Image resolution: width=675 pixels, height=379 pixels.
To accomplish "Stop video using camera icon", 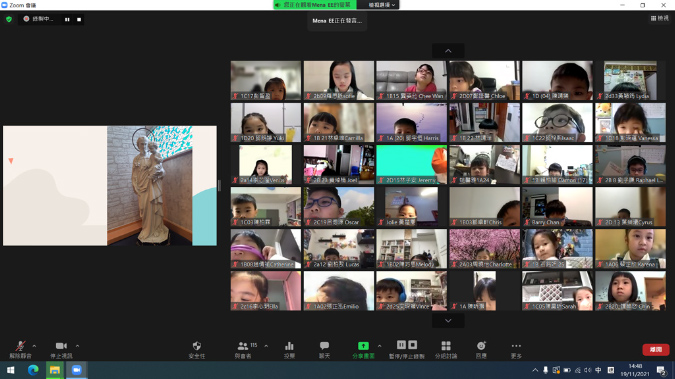I will 61,349.
